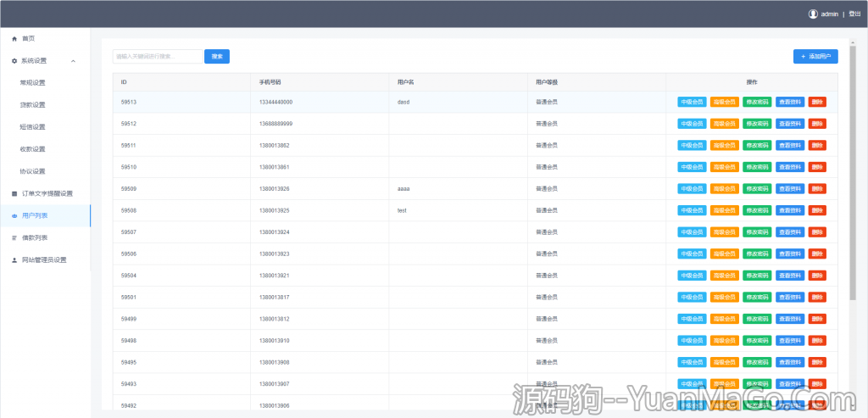Focus the keyword search input field

(x=158, y=57)
